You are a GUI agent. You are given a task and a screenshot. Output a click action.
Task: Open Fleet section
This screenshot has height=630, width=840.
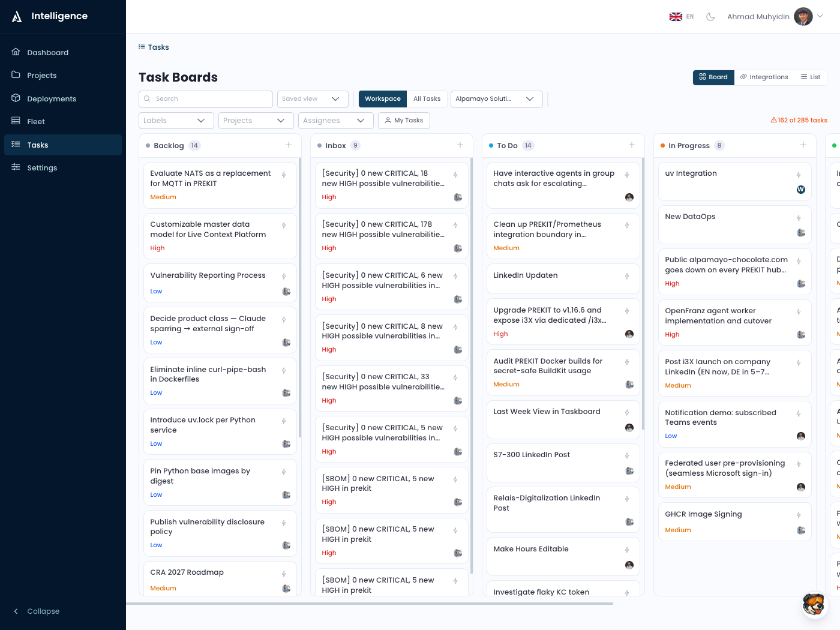(62, 122)
